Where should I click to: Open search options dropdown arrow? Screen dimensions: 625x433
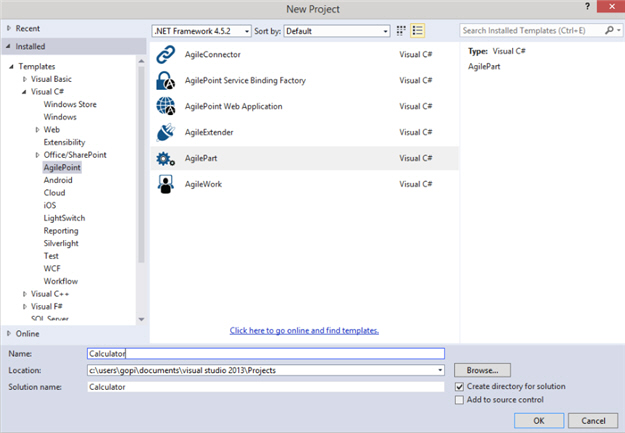point(619,30)
